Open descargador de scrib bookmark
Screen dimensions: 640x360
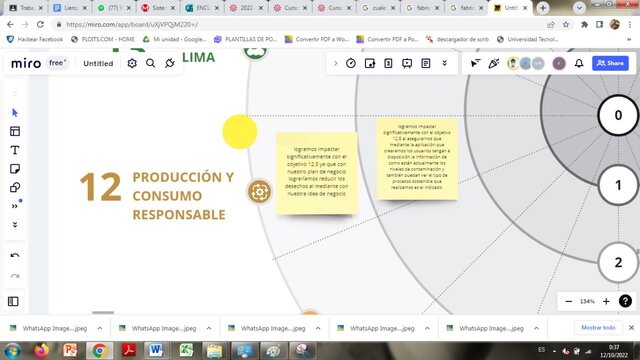(457, 39)
